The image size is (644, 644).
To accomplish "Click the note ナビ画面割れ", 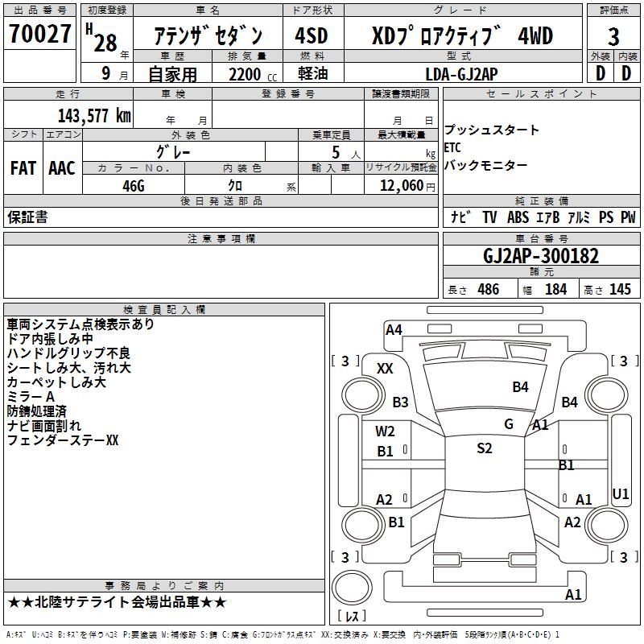I will 44,426.
